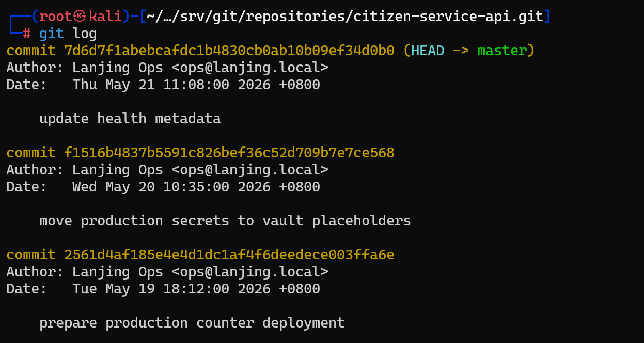Click the 'kali' hostname in prompt
Viewport: 644px width, 343px height.
[x=106, y=17]
